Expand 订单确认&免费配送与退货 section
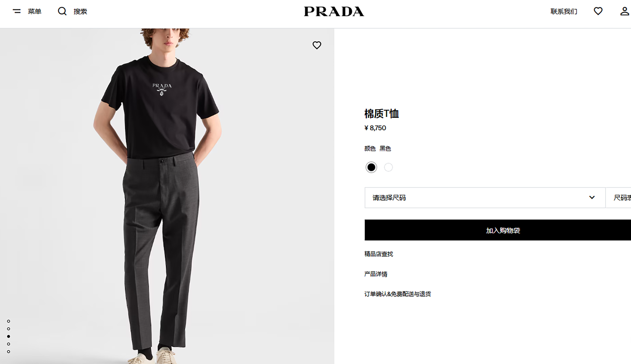 click(x=397, y=294)
